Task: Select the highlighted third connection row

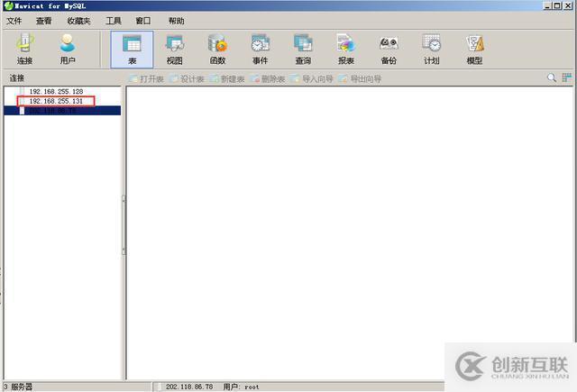Action: [62, 110]
